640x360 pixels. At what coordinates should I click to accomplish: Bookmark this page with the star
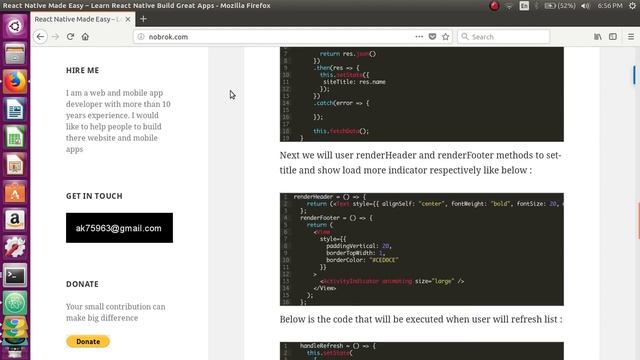point(445,37)
